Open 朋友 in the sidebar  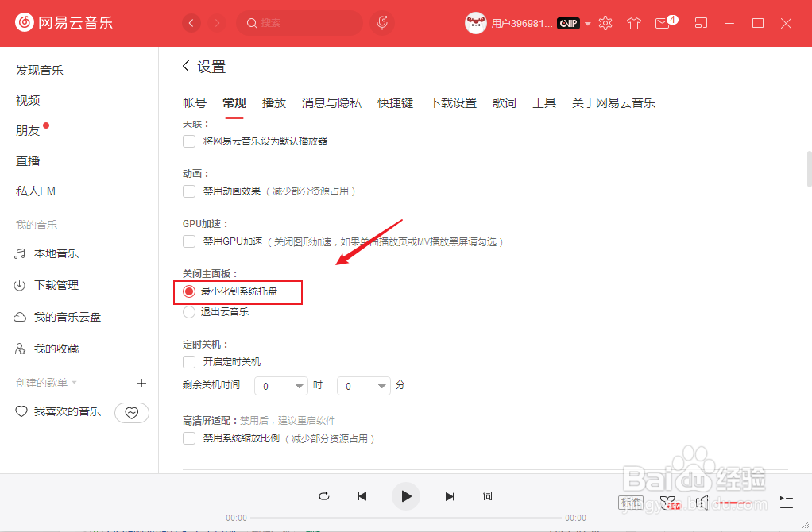coord(28,131)
